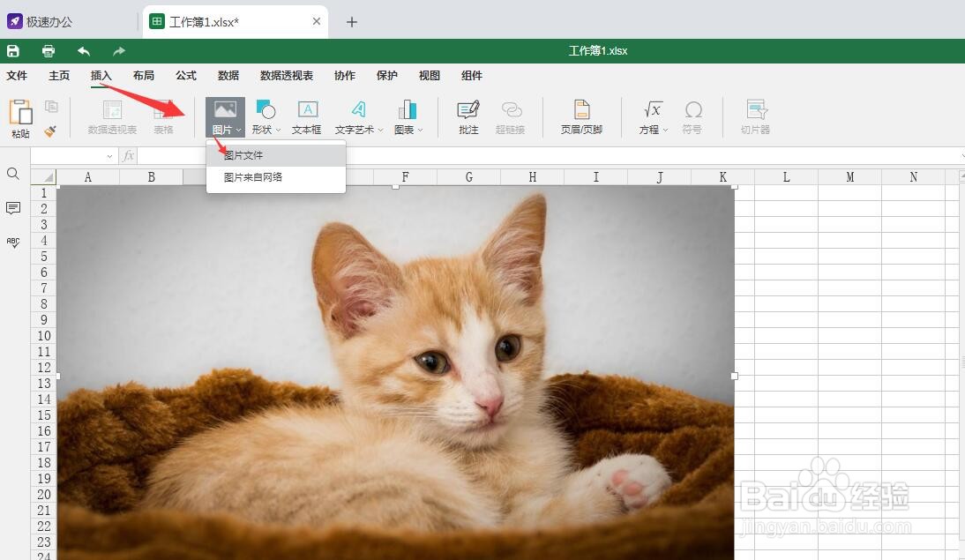Open the search icon in the left sidebar
Image resolution: width=965 pixels, height=560 pixels.
(13, 175)
